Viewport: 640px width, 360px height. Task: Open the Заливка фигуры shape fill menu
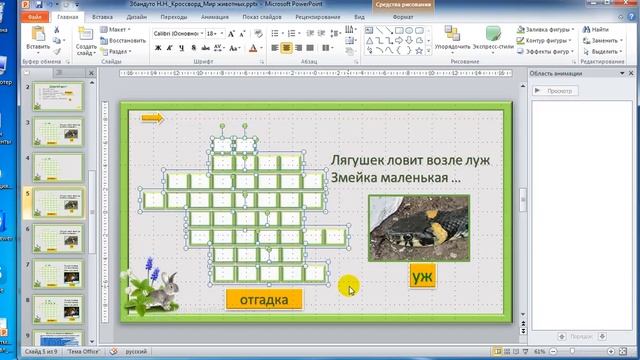(x=545, y=29)
